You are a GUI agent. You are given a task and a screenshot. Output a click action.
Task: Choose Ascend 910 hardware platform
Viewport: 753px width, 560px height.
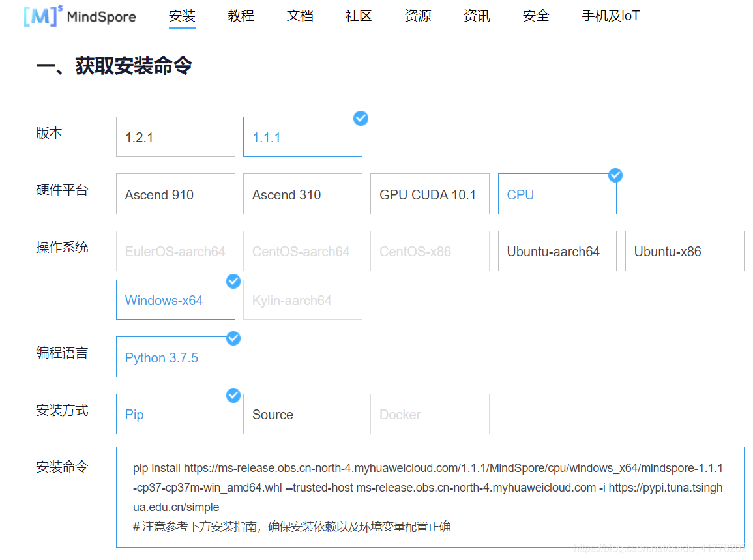coord(176,194)
